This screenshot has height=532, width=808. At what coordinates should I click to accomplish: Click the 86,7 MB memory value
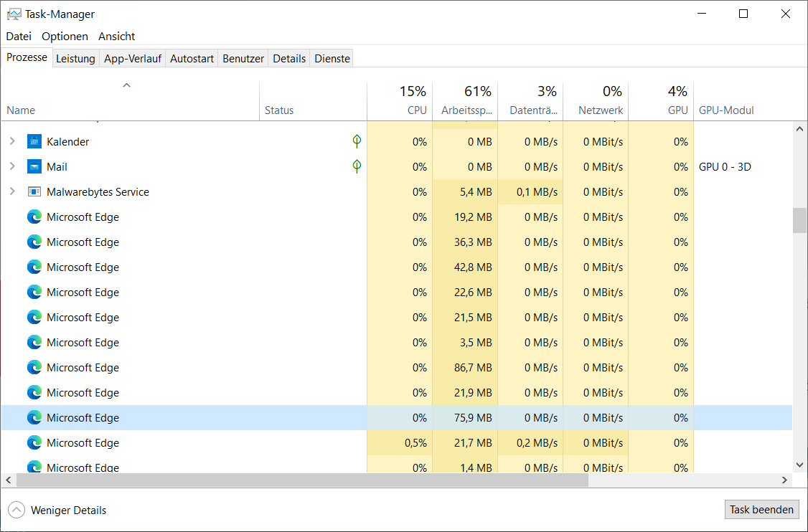pyautogui.click(x=473, y=368)
